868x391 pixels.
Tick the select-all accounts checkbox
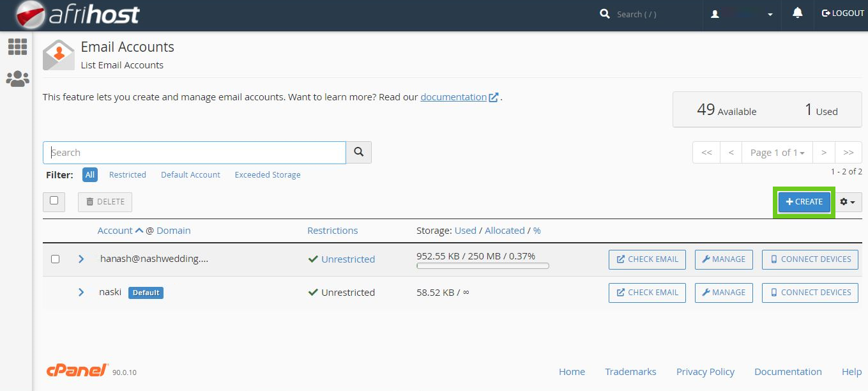[x=54, y=201]
